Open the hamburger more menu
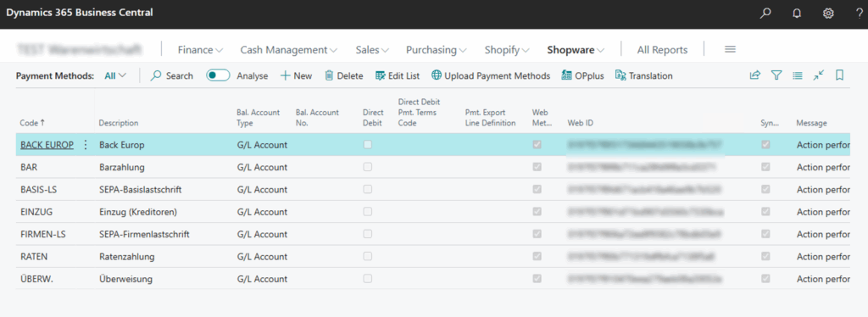The height and width of the screenshot is (317, 868). click(730, 49)
